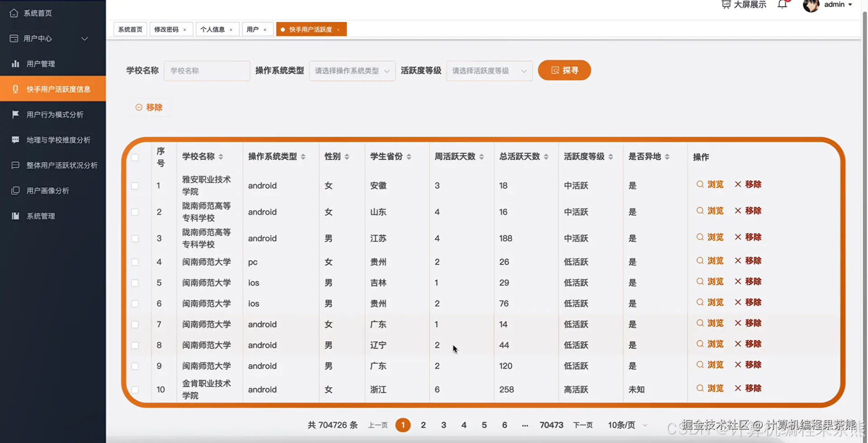868x443 pixels.
Task: Sort by 活跃度等级 column arrows
Action: pyautogui.click(x=611, y=157)
